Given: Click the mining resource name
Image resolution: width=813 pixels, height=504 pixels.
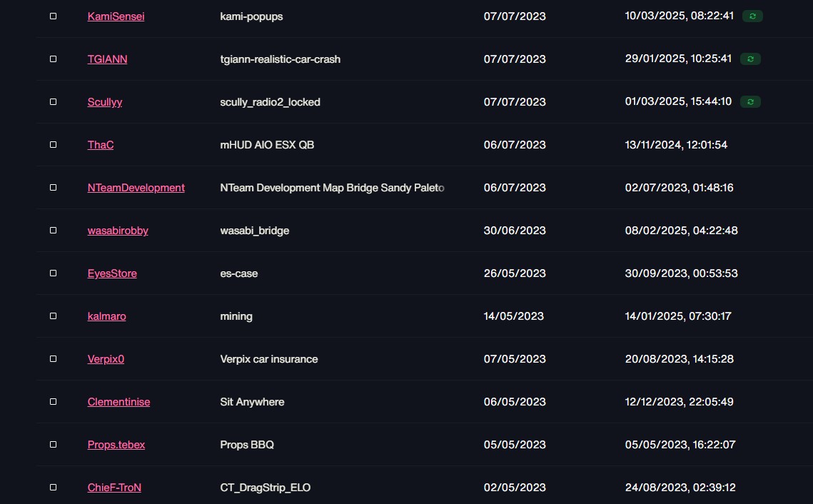Looking at the screenshot, I should [x=236, y=316].
